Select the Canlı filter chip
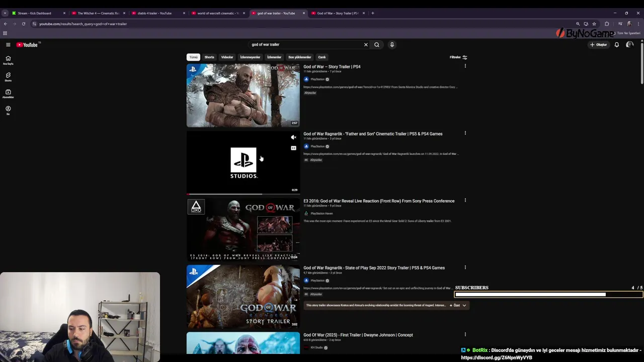644x362 pixels. pyautogui.click(x=322, y=57)
